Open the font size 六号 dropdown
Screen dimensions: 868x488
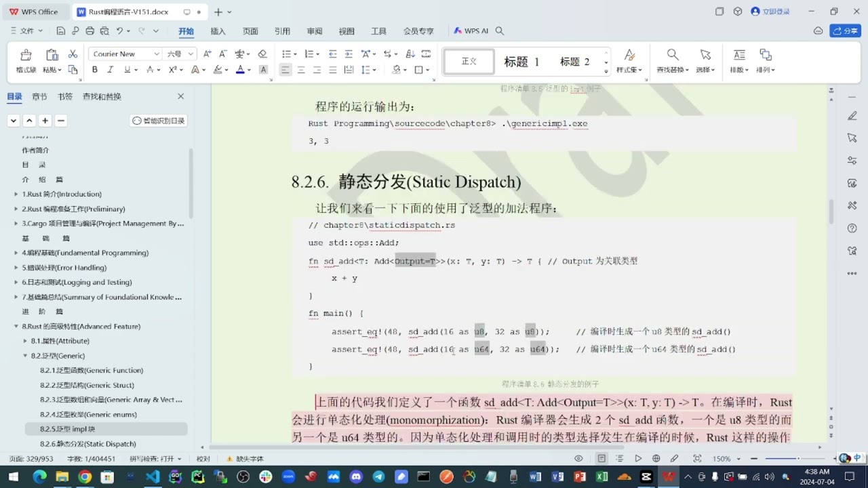coord(191,54)
